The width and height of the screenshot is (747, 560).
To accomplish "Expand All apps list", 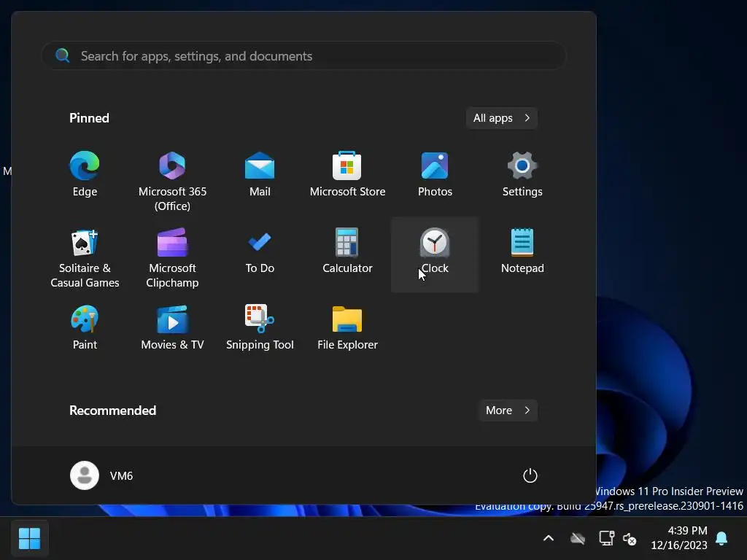I will click(502, 118).
